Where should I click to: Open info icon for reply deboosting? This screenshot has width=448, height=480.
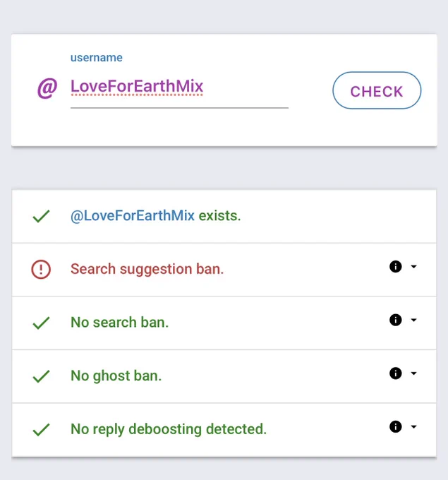pos(395,426)
